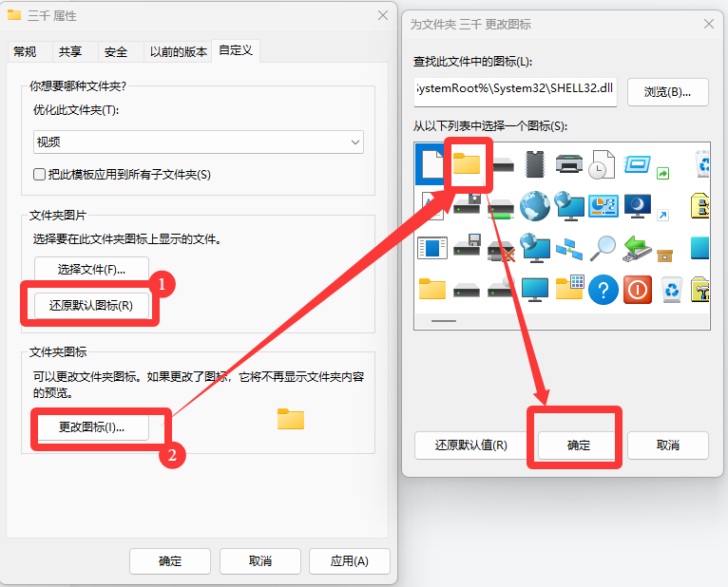Select the yellow folder icon in top row
The image size is (728, 587).
click(467, 163)
